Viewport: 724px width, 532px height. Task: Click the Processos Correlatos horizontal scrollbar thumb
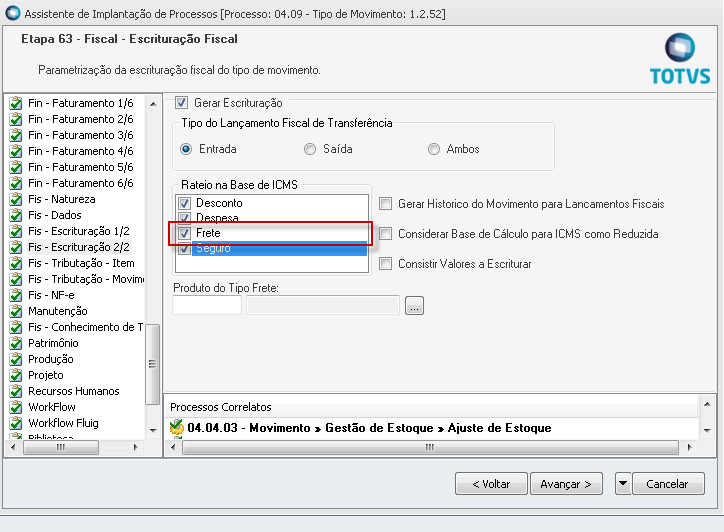tap(430, 447)
